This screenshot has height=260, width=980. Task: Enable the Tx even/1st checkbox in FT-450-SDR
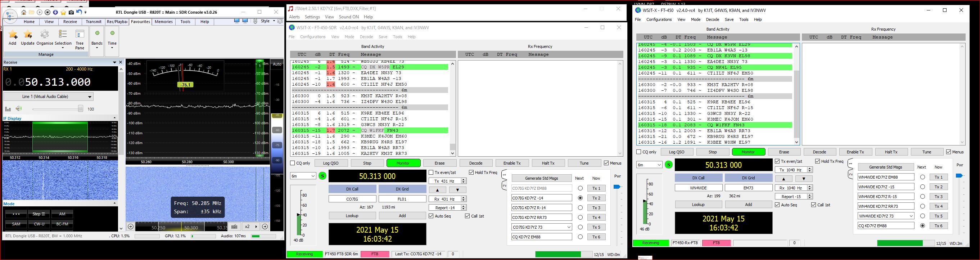click(x=431, y=172)
